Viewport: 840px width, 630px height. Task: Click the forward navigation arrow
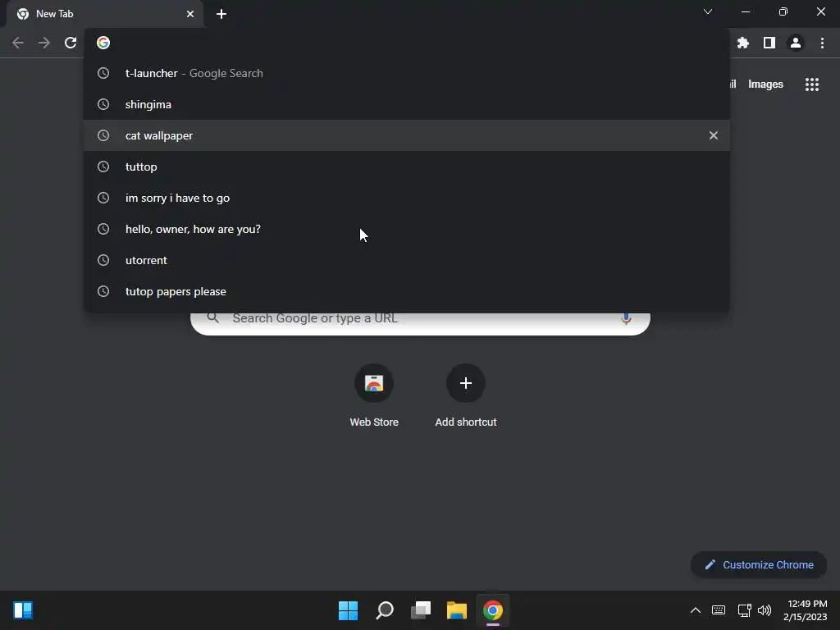tap(44, 43)
